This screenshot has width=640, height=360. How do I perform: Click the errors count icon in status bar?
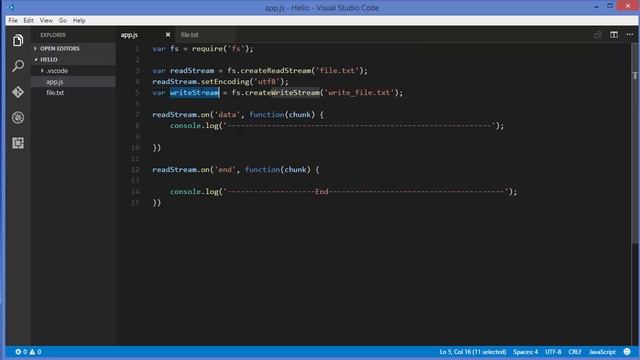18,351
